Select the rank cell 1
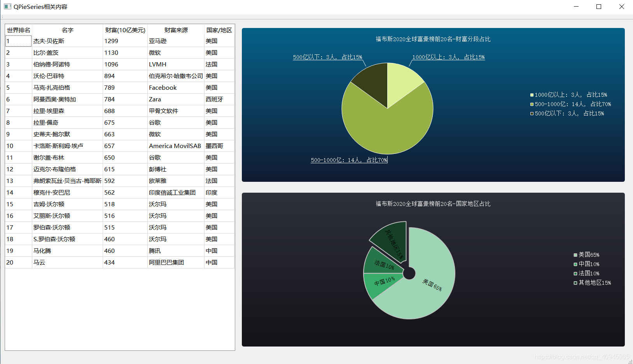This screenshot has height=364, width=633. coord(19,41)
